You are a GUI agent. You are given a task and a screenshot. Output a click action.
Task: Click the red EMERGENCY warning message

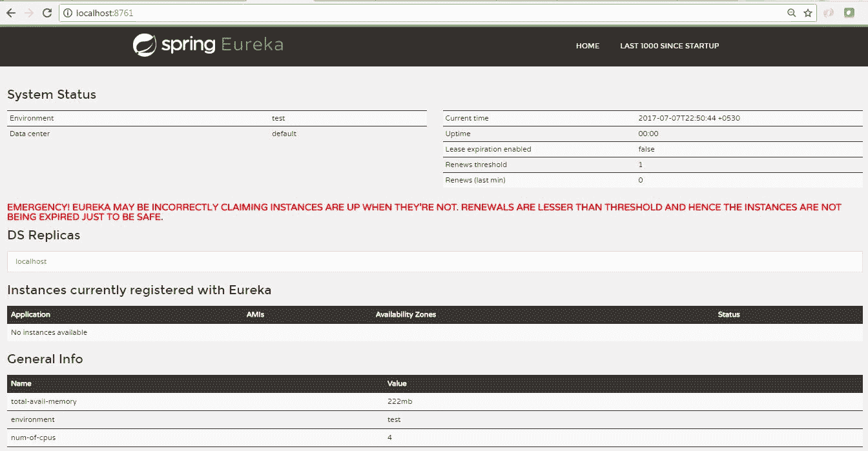tap(424, 212)
